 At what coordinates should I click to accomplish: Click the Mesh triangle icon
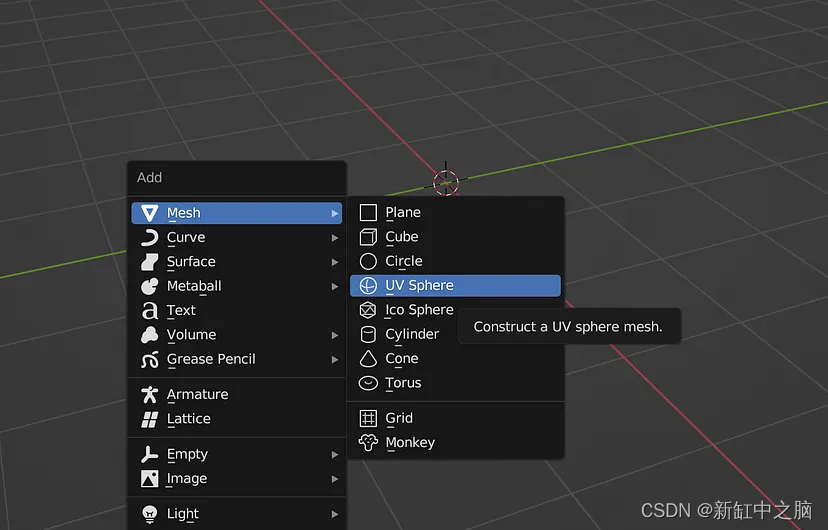point(149,213)
